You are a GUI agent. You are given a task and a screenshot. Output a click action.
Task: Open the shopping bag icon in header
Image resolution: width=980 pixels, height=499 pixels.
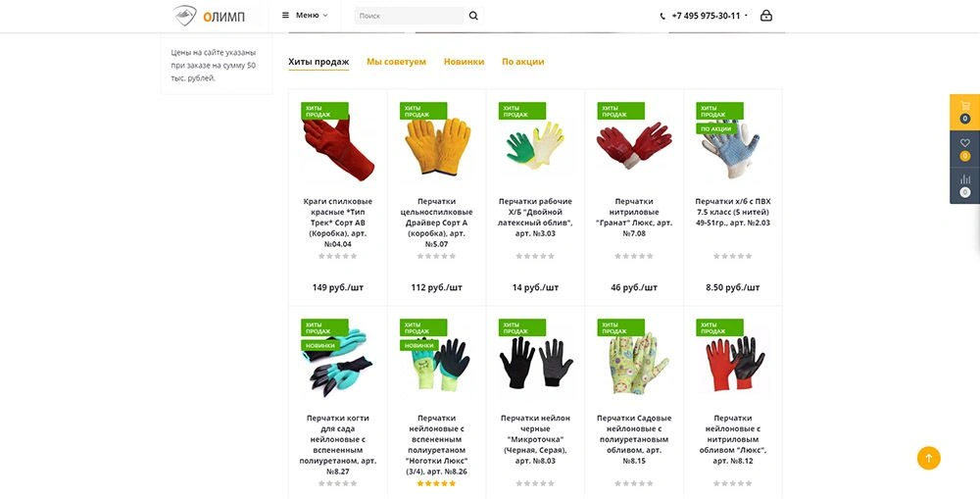tap(766, 16)
